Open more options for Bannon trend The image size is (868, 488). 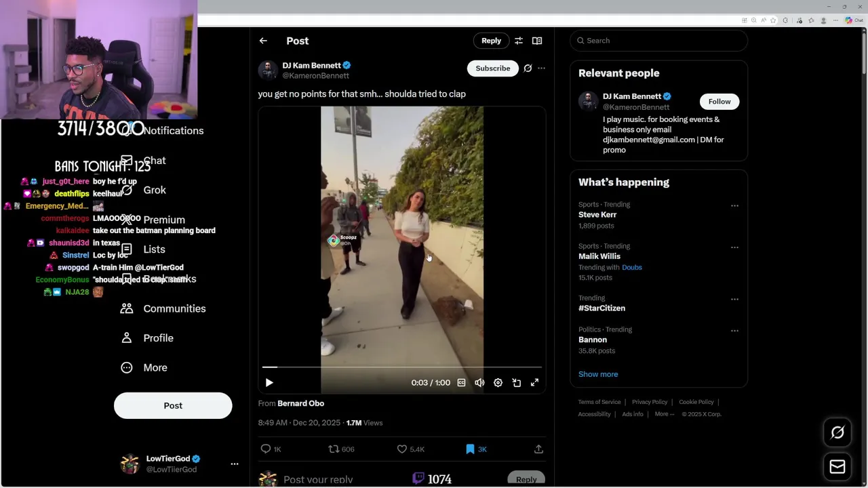tap(734, 331)
